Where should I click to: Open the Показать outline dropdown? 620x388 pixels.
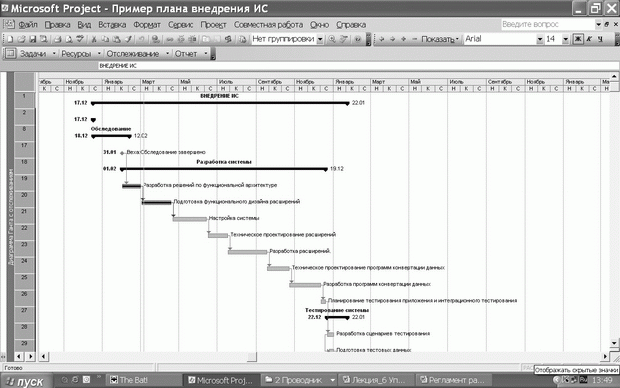coord(440,39)
